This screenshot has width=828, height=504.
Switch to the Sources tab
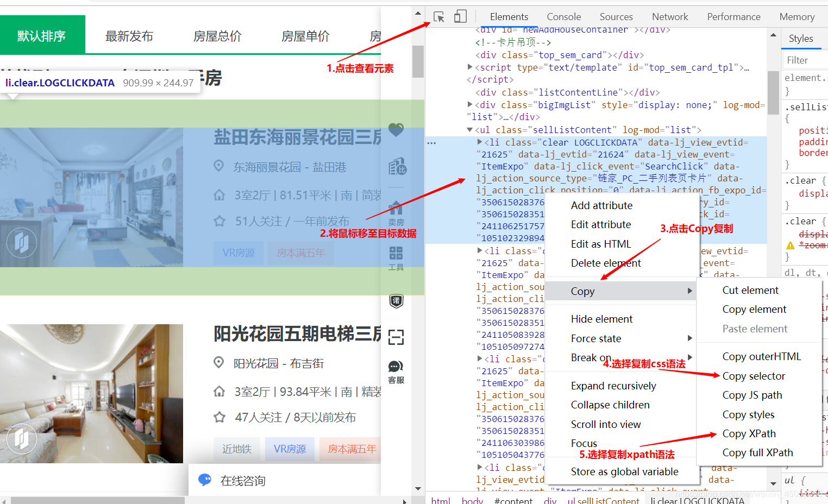tap(616, 17)
